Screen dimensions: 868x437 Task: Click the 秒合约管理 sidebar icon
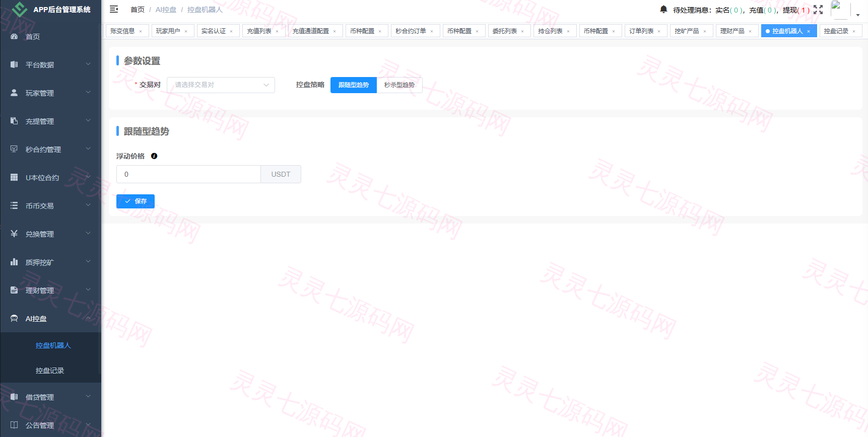click(x=14, y=150)
